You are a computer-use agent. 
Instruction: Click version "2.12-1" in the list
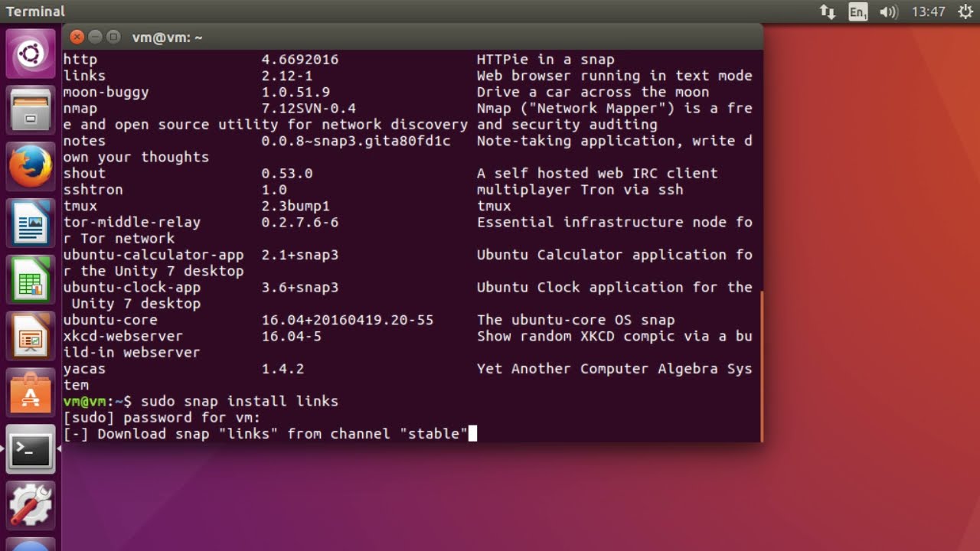tap(287, 76)
